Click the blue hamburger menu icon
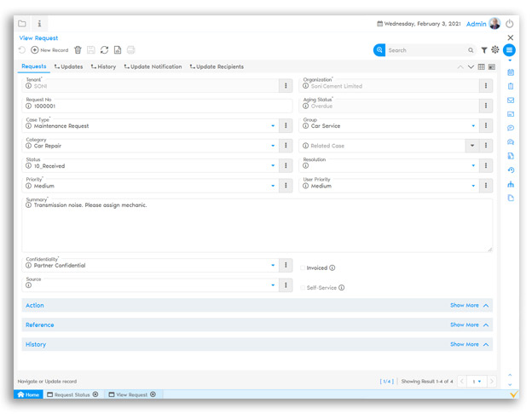Image resolution: width=532 pixels, height=414 pixels. pos(510,50)
